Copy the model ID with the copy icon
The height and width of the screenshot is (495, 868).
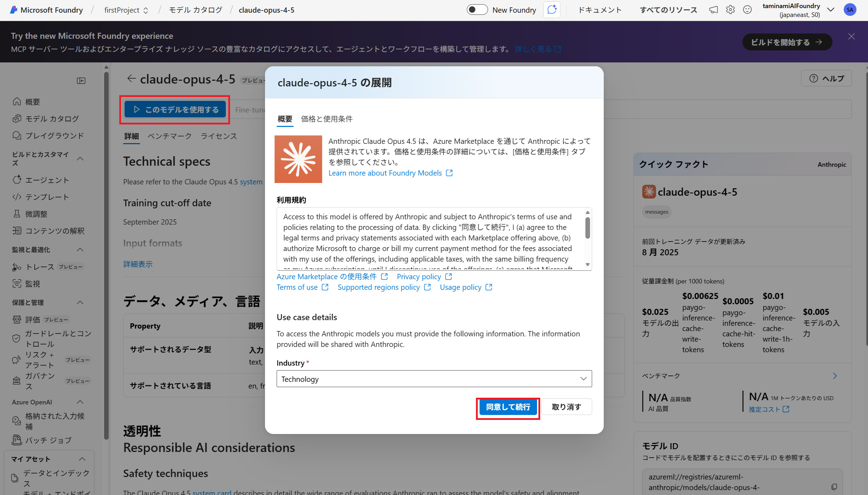click(x=834, y=487)
